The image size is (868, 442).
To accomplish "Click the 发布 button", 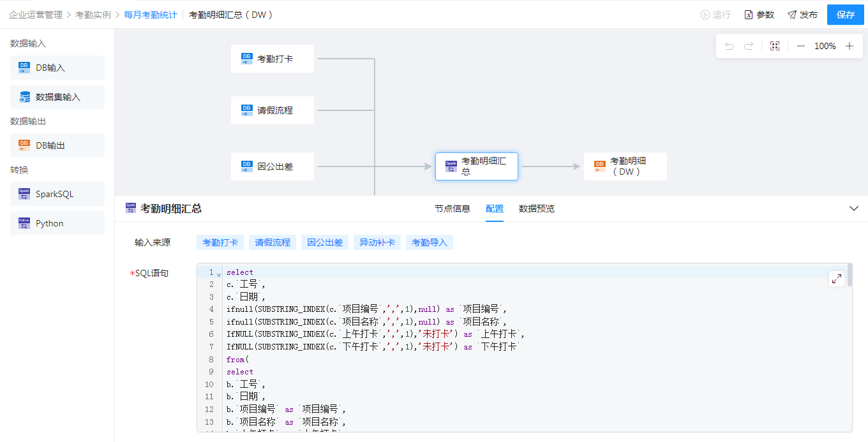I will (802, 15).
